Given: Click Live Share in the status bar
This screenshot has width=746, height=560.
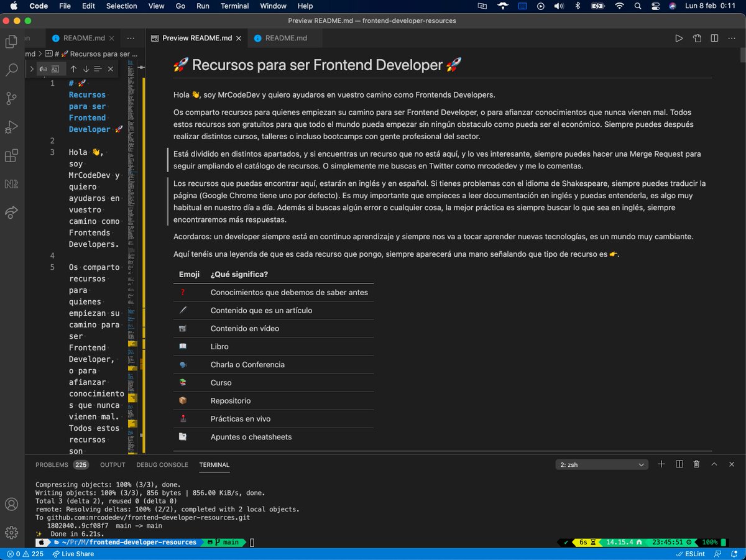Looking at the screenshot, I should point(73,554).
